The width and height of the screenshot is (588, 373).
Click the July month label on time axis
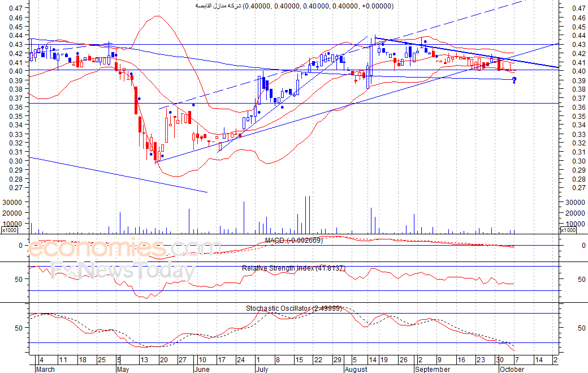pos(262,369)
